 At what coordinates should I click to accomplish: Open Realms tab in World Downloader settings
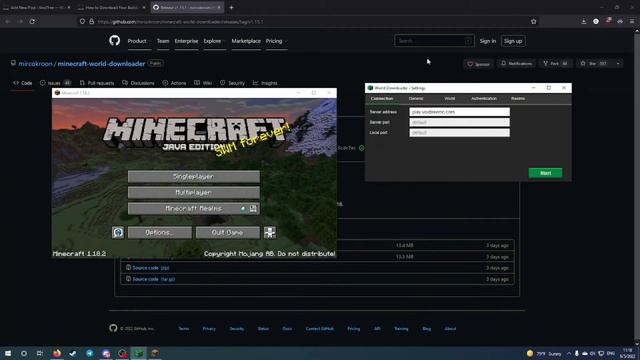click(518, 98)
